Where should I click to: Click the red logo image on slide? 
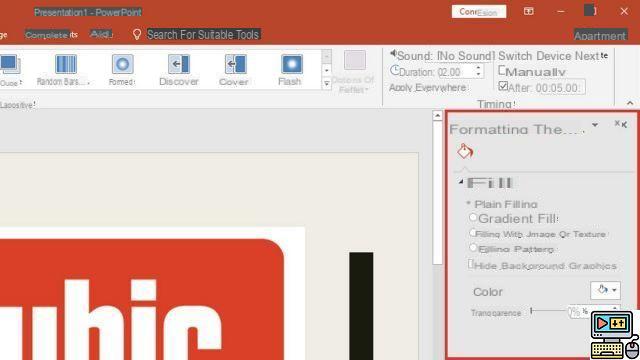pyautogui.click(x=142, y=299)
